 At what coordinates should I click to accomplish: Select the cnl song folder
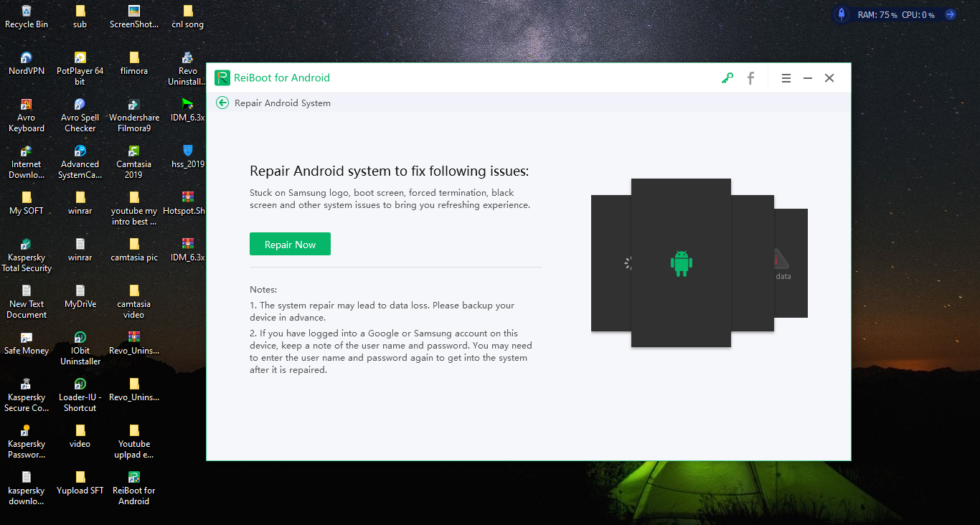pyautogui.click(x=188, y=16)
